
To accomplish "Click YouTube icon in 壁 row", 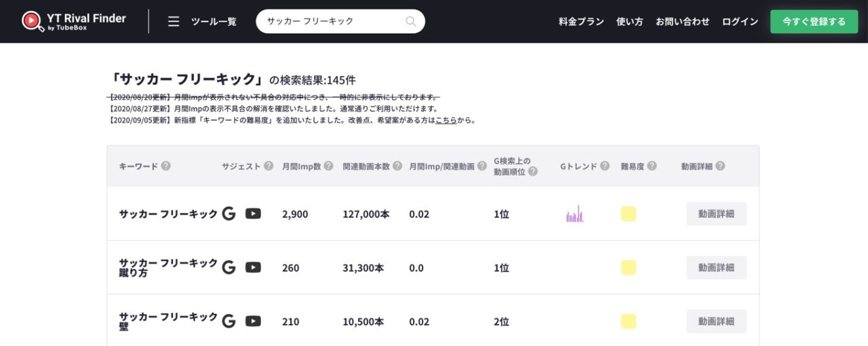I will click(253, 322).
